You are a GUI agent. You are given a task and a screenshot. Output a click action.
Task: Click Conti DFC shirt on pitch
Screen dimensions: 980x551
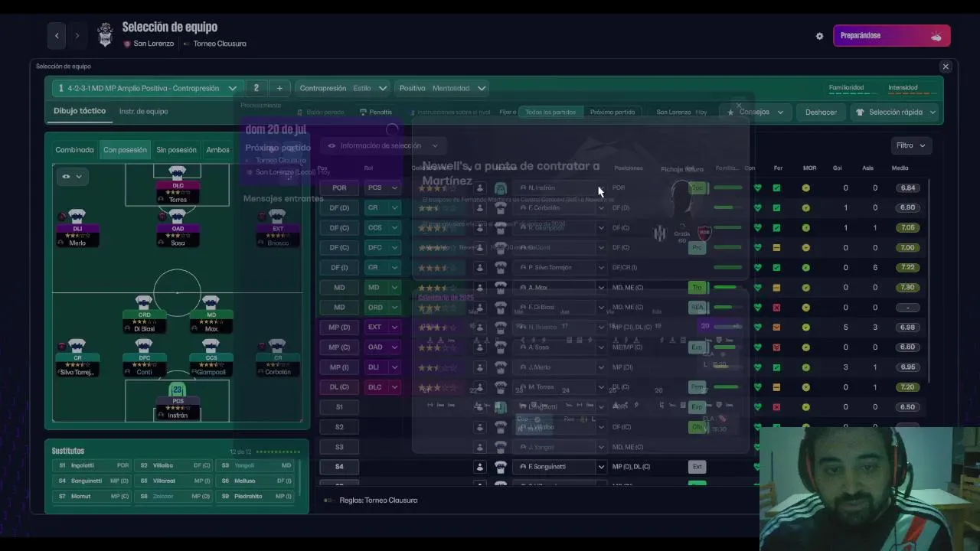(144, 346)
